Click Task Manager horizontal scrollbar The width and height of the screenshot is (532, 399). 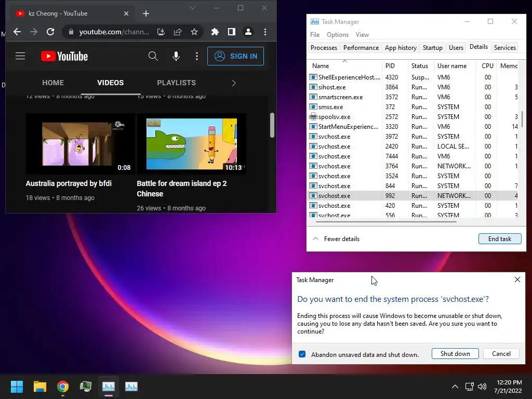pyautogui.click(x=386, y=221)
